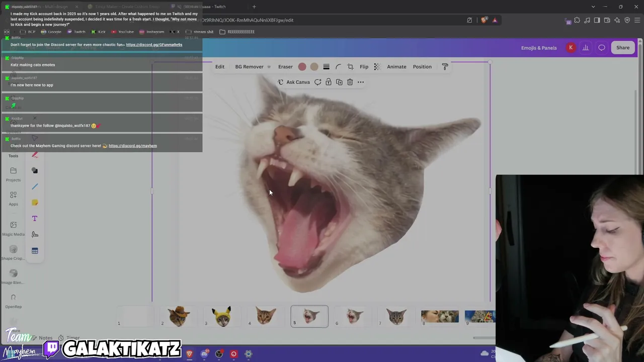
Task: Open the Discord icon in the taskbar
Action: [204, 354]
